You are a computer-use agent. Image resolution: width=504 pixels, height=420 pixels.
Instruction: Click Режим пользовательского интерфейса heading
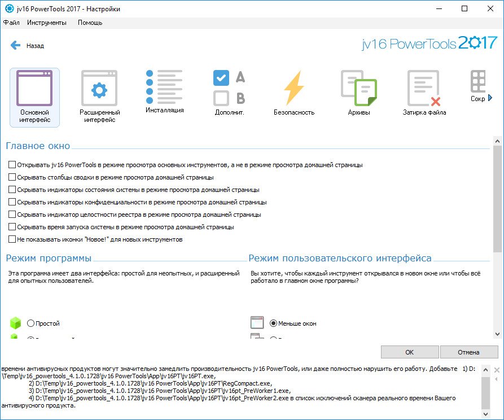[x=340, y=258]
